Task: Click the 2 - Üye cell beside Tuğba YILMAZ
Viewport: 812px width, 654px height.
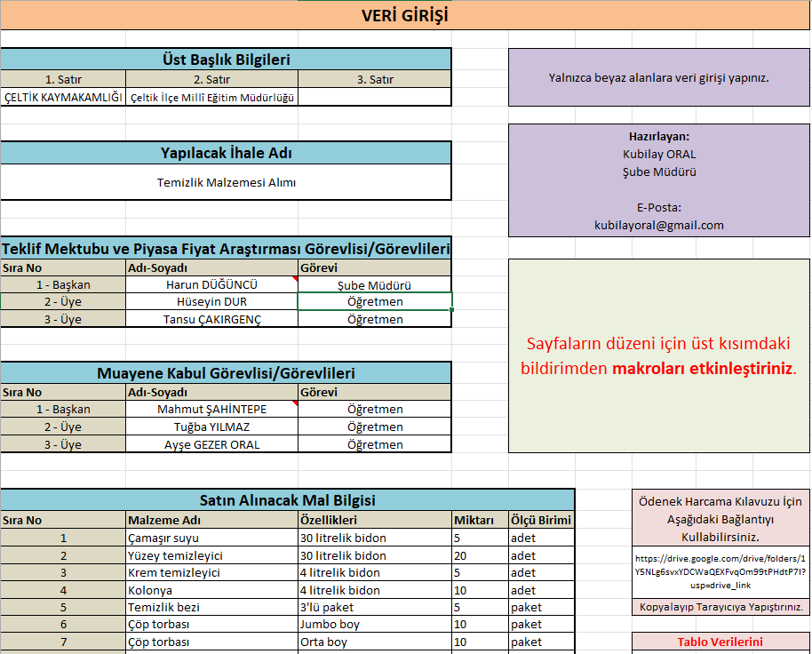Action: tap(63, 427)
